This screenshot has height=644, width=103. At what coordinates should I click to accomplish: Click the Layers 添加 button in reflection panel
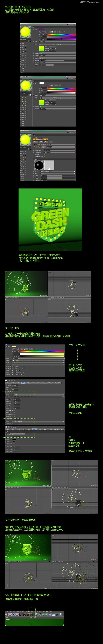[x=36, y=142]
